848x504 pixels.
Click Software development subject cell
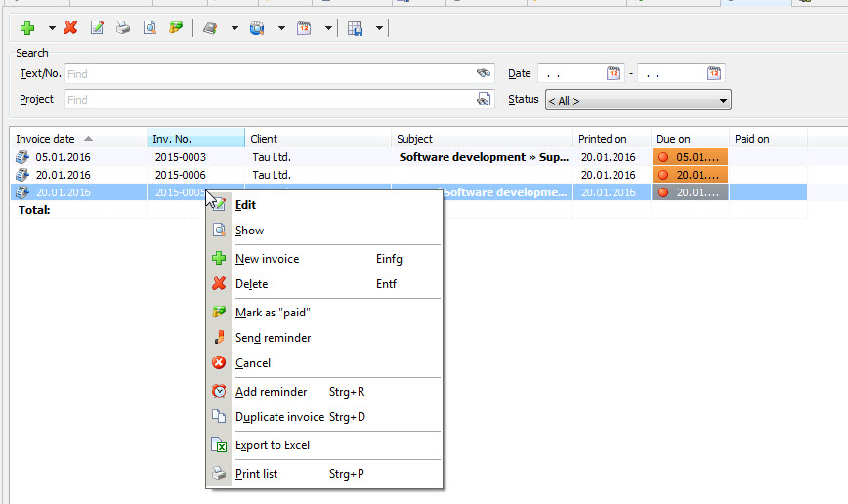(484, 157)
